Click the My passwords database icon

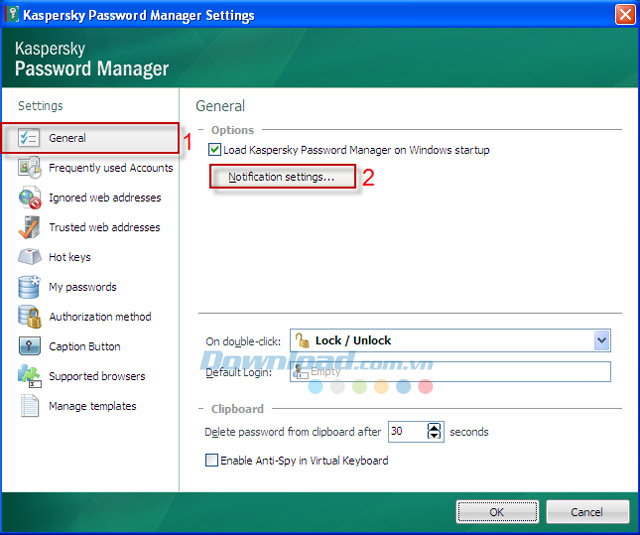pyautogui.click(x=29, y=287)
